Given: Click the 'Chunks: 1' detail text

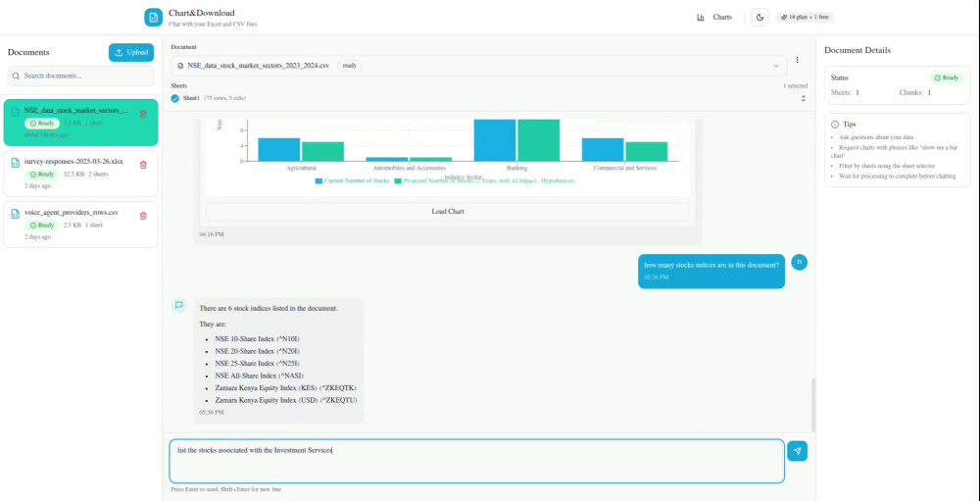Looking at the screenshot, I should pyautogui.click(x=914, y=92).
